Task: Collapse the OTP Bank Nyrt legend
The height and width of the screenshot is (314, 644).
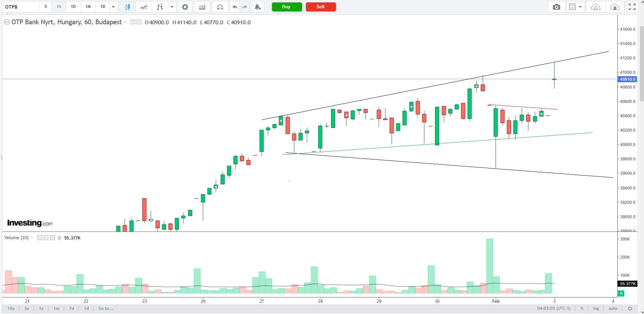Action: click(x=7, y=22)
